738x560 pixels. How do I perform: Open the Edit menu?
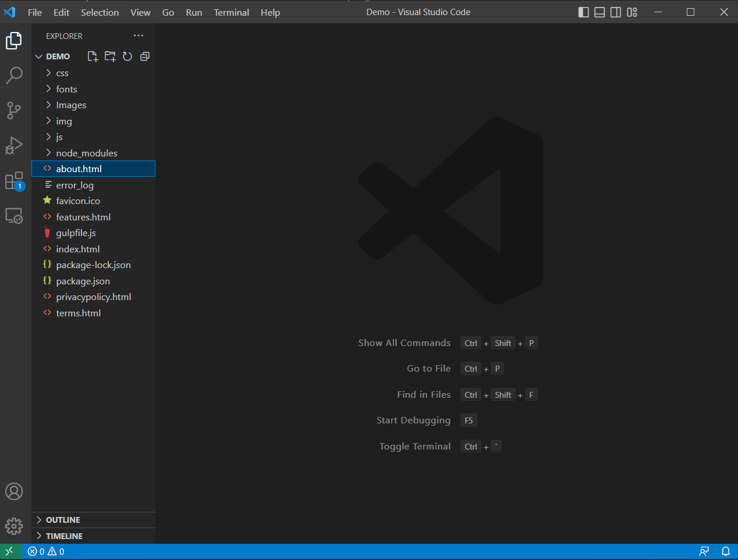(61, 12)
